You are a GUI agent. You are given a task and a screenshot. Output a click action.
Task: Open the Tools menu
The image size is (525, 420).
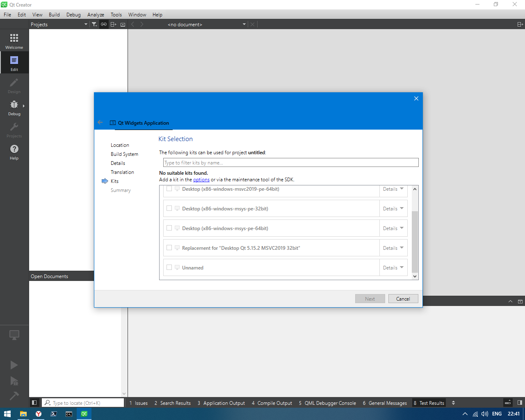[x=116, y=14]
